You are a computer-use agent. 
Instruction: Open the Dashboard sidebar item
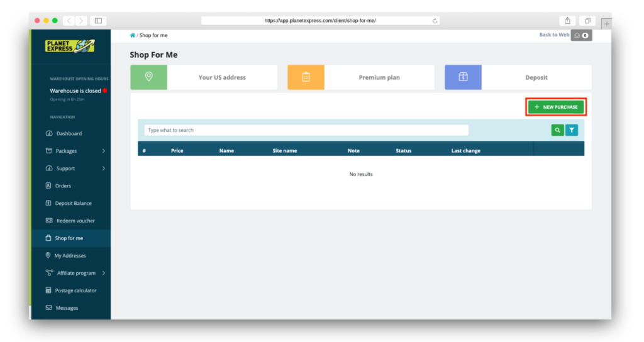pyautogui.click(x=70, y=133)
